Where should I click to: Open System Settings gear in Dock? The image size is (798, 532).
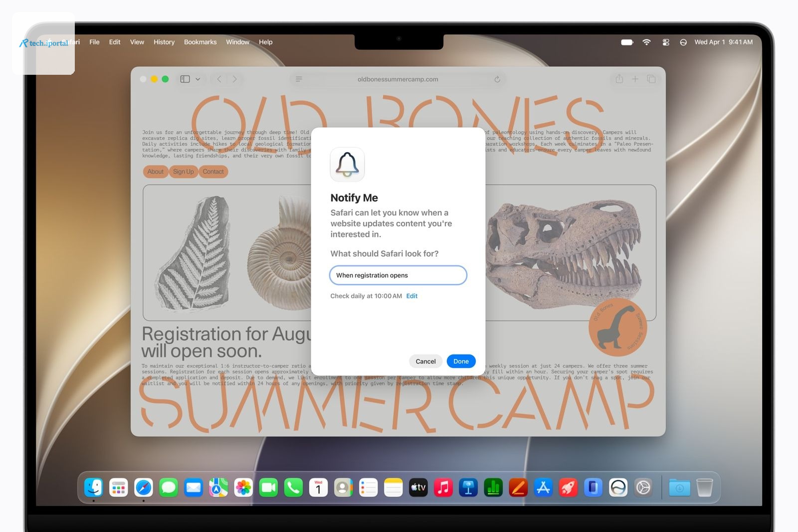tap(643, 487)
